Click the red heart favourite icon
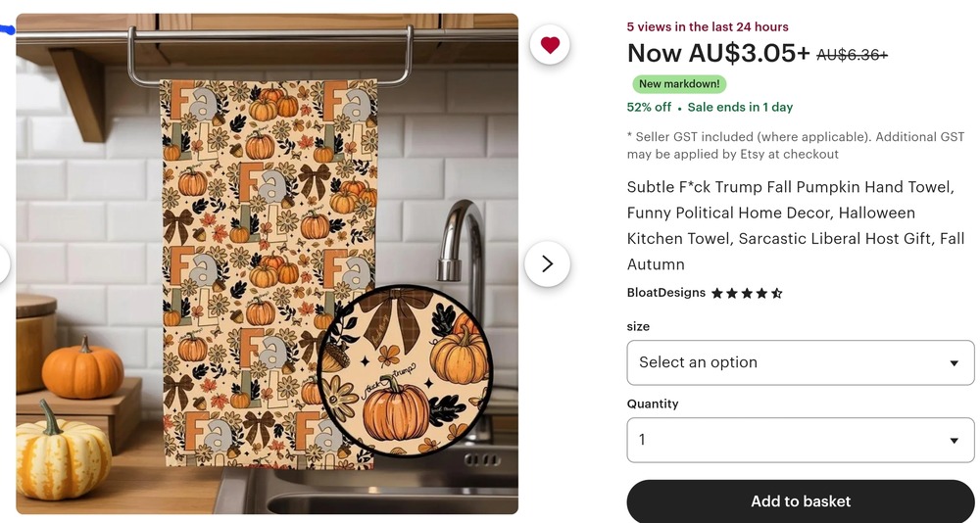This screenshot has height=523, width=980. pos(550,45)
